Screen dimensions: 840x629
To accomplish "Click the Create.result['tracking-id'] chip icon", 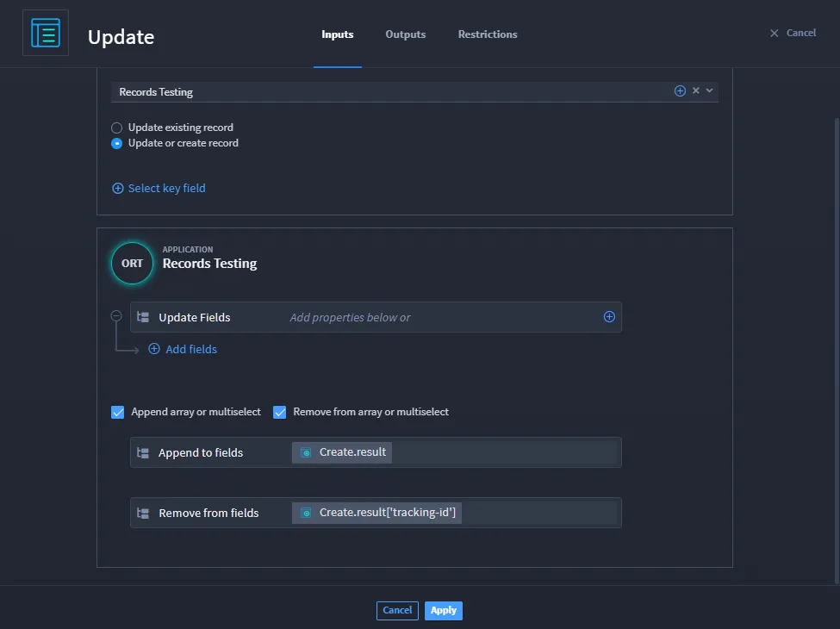I will [x=306, y=514].
